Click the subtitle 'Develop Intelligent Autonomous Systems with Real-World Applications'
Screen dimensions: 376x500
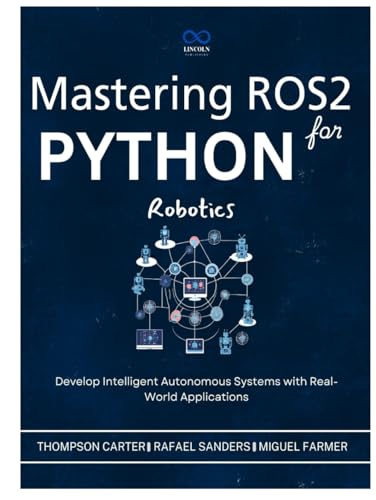click(x=197, y=389)
